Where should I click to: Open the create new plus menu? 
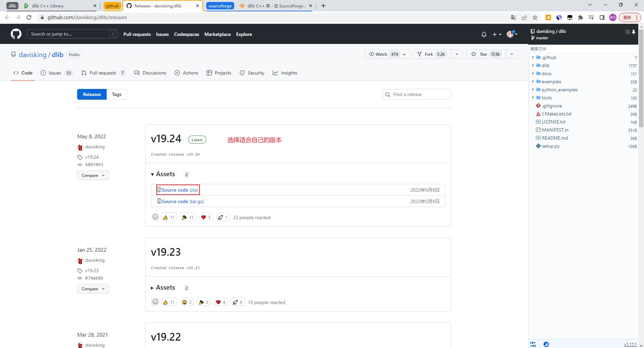[x=497, y=34]
